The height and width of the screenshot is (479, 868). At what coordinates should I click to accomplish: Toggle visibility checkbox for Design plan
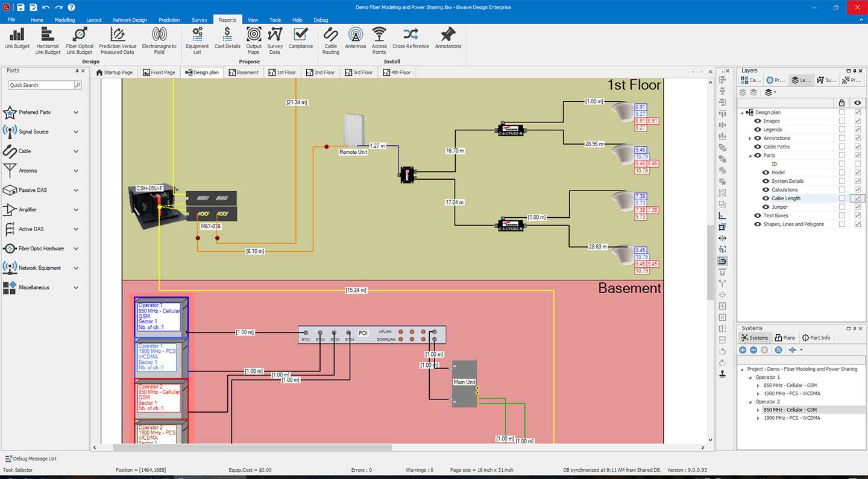(x=858, y=112)
